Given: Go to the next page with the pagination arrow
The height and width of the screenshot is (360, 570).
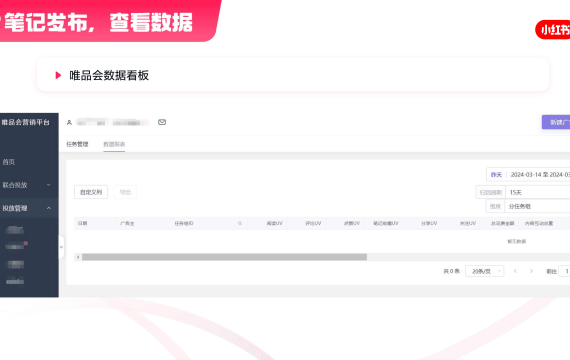Looking at the screenshot, I should 531,271.
